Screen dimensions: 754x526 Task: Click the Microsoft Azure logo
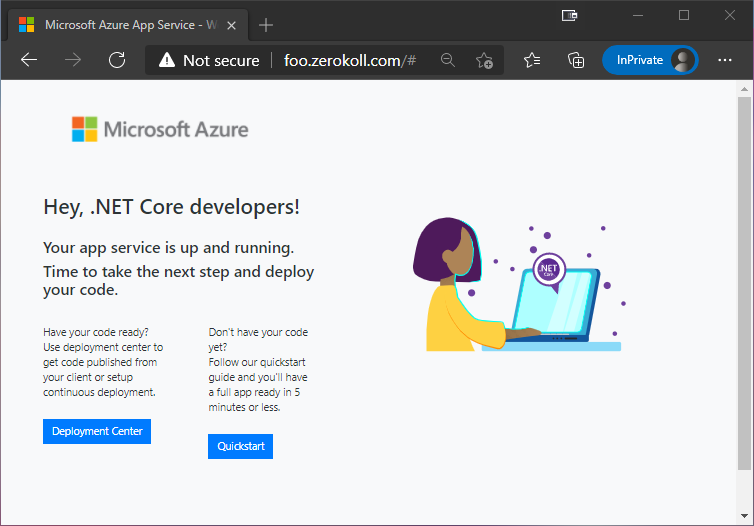coord(160,129)
